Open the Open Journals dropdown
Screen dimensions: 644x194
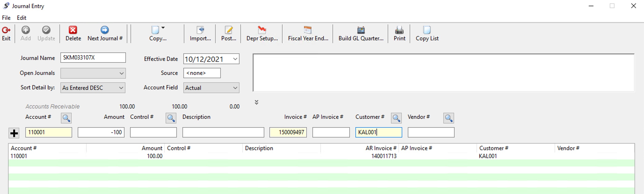point(93,73)
